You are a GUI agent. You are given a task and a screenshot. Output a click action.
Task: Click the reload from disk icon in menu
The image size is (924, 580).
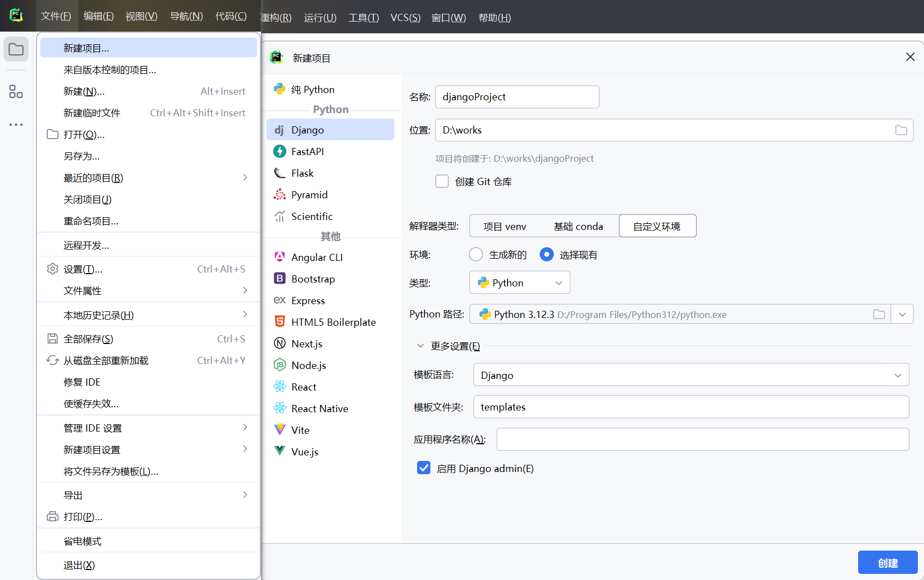coord(53,361)
